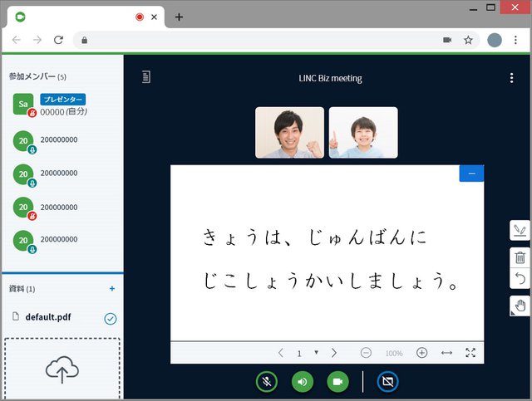Image resolution: width=532 pixels, height=401 pixels.
Task: Toggle the default.pdf check circle
Action: 111,319
